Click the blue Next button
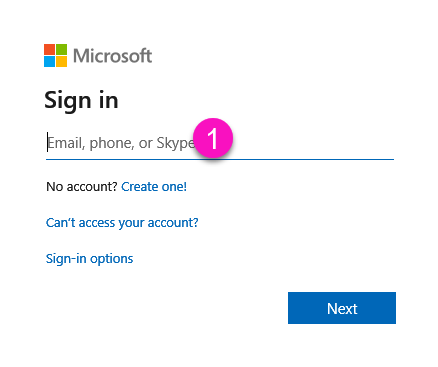The image size is (438, 367). [342, 308]
